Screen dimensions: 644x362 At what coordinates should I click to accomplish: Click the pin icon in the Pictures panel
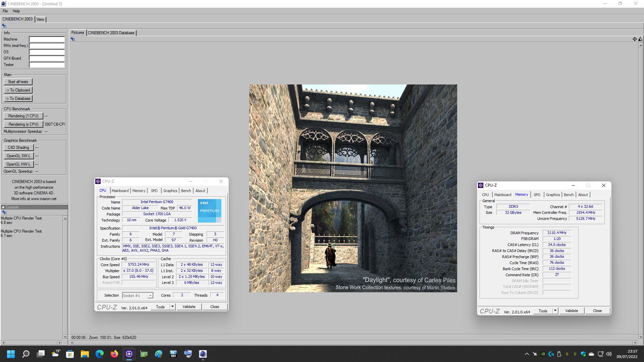point(73,39)
